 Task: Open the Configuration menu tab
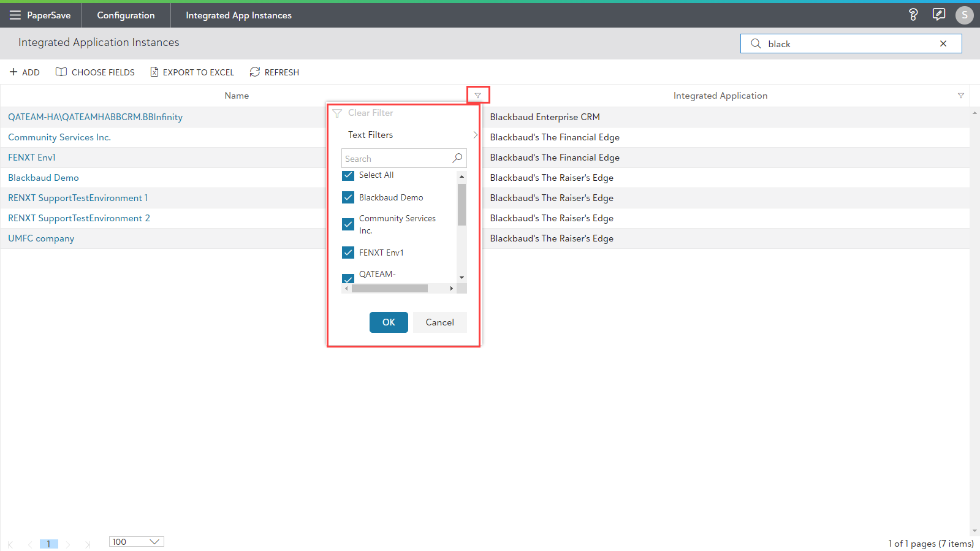point(126,15)
